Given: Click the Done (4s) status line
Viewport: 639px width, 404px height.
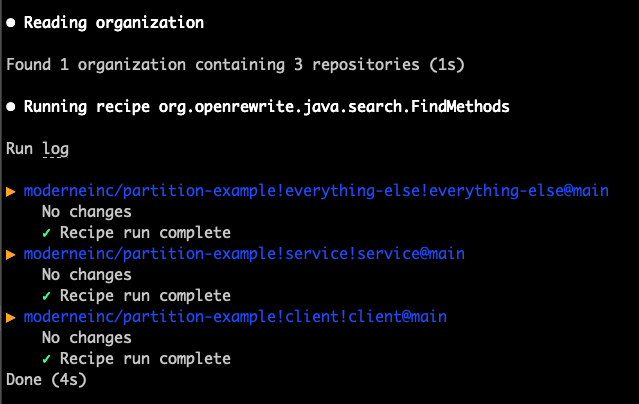Looking at the screenshot, I should [46, 380].
